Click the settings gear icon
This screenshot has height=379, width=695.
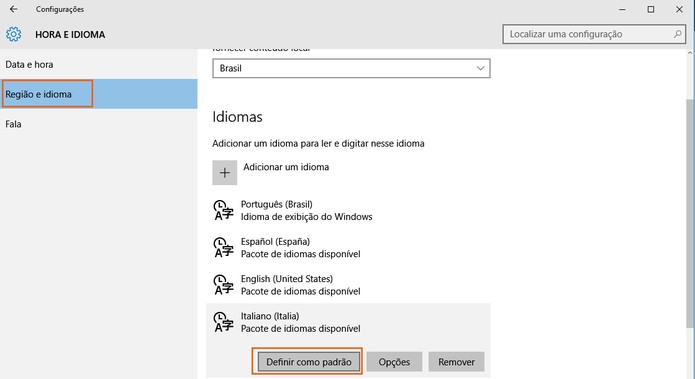pos(14,34)
